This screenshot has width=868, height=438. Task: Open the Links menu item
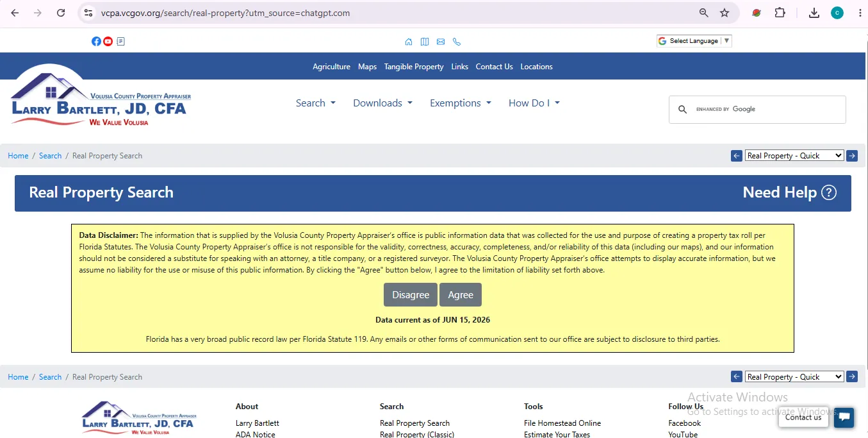tap(459, 67)
